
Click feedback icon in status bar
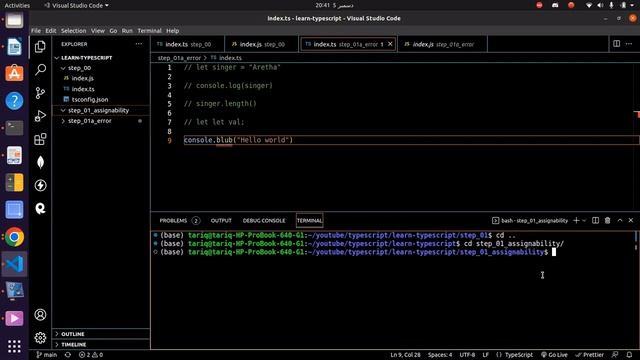point(615,355)
